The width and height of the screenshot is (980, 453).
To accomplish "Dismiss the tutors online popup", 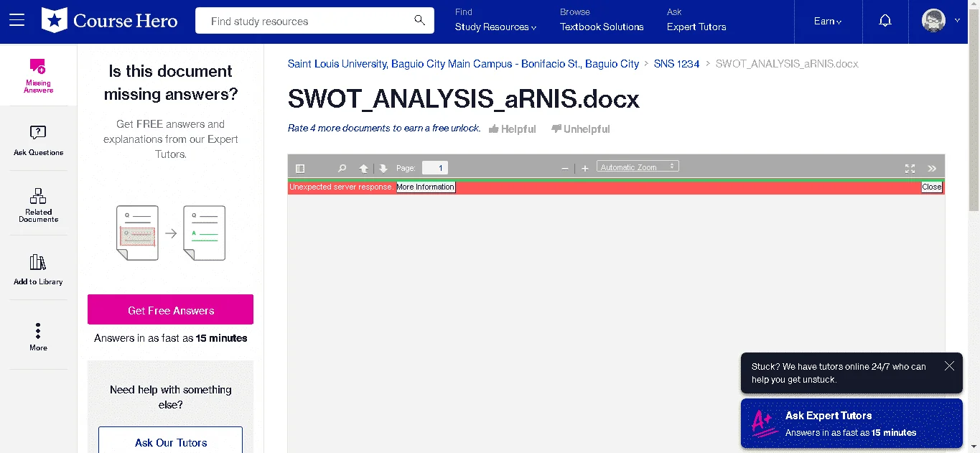I will [949, 366].
